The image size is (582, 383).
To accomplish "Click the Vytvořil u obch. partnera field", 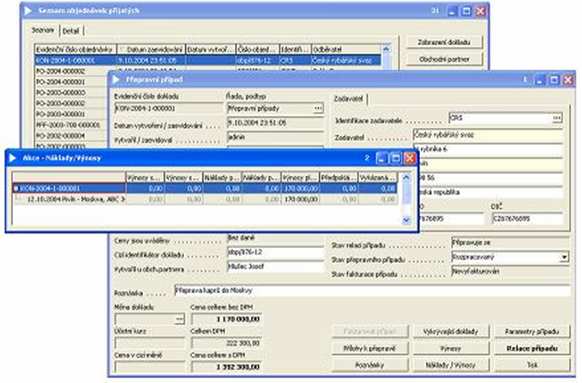I will click(x=275, y=267).
